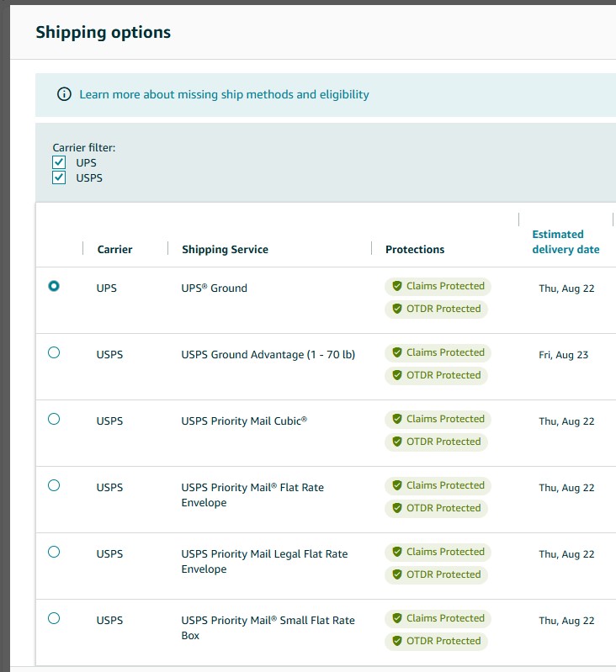The image size is (616, 672).
Task: Uncheck the USPS carrier filter checkbox
Action: click(x=59, y=177)
